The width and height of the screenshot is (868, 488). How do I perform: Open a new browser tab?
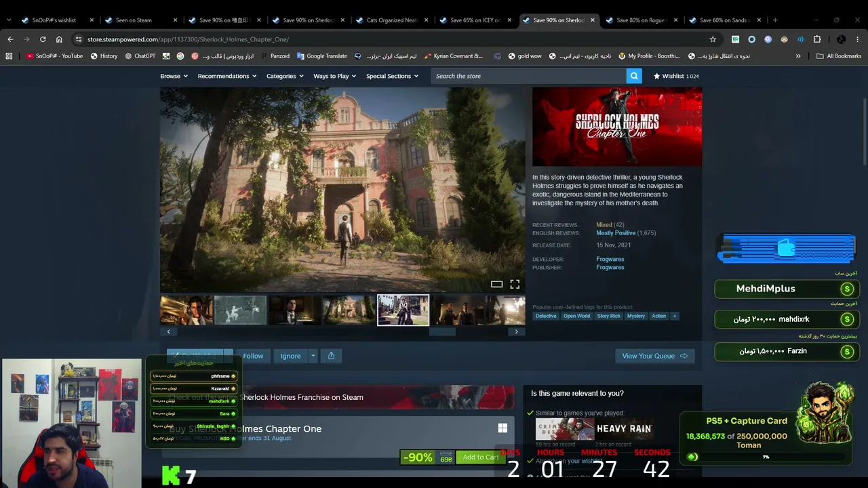click(775, 20)
